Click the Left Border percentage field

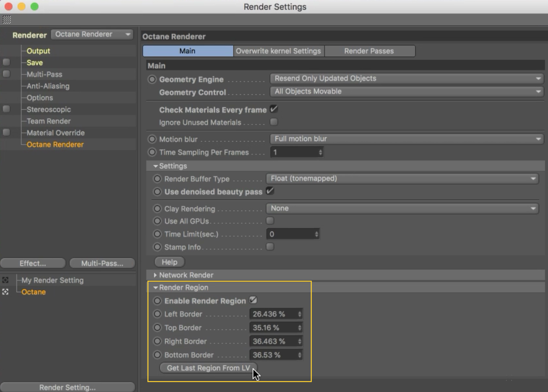276,314
